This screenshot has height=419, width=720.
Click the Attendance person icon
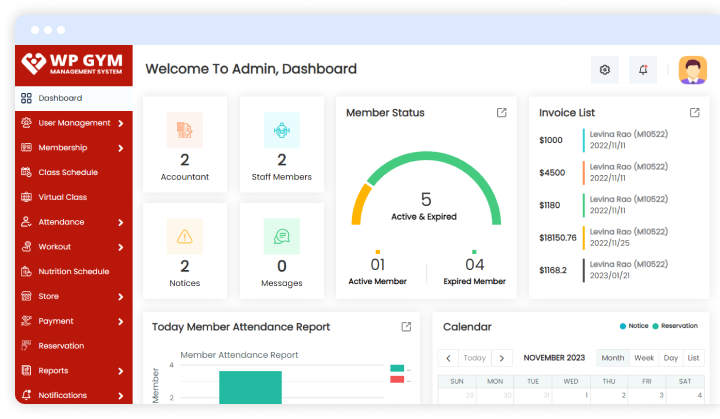(26, 222)
